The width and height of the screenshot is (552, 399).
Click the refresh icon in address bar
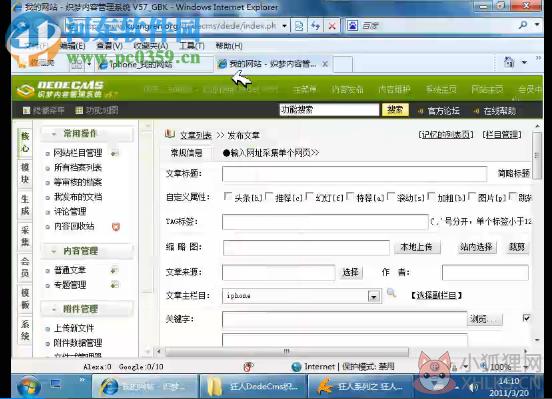[315, 26]
